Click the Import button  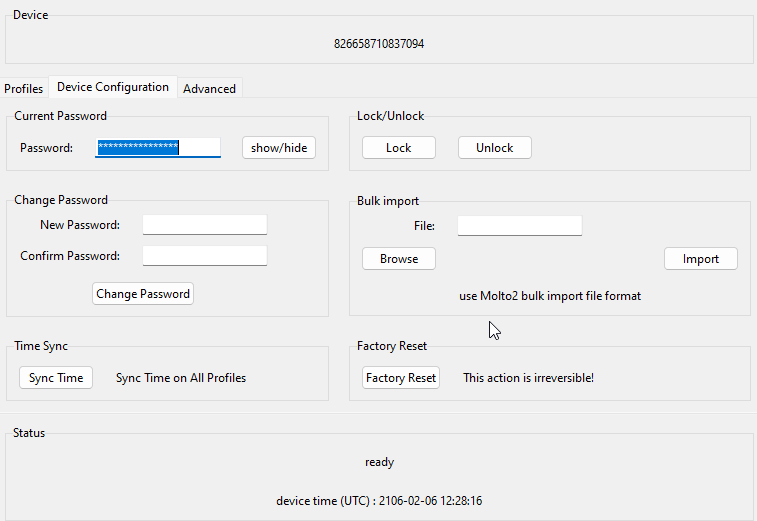pos(700,259)
